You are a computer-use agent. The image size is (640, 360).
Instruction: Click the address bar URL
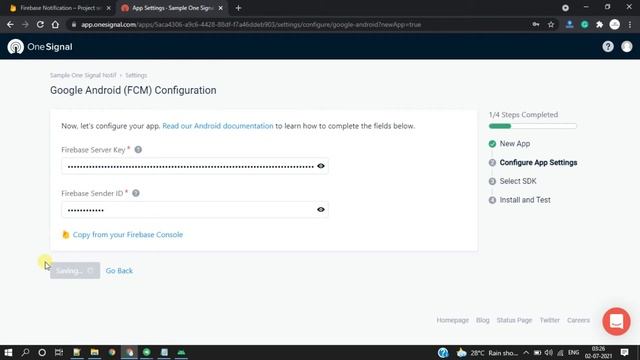pyautogui.click(x=251, y=24)
